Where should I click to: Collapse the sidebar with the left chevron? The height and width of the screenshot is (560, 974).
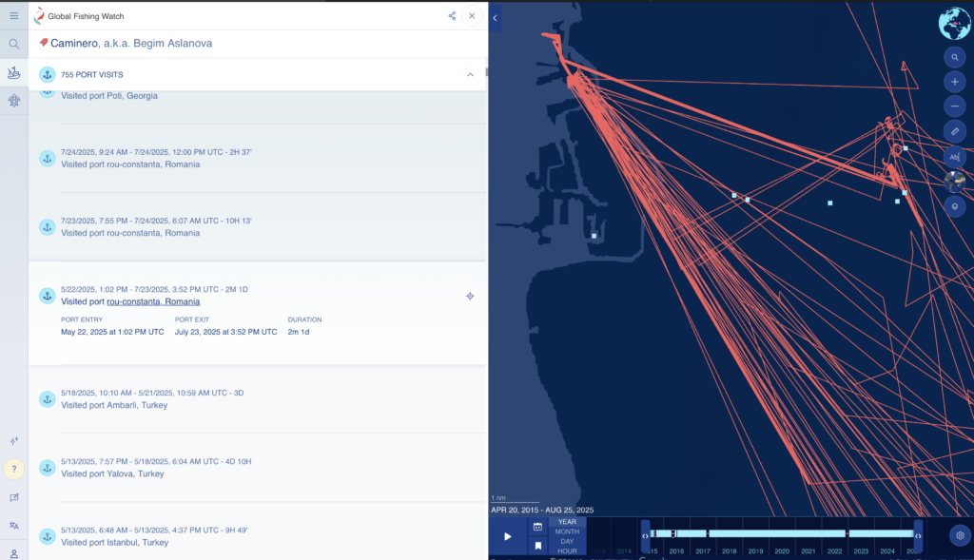click(x=495, y=17)
